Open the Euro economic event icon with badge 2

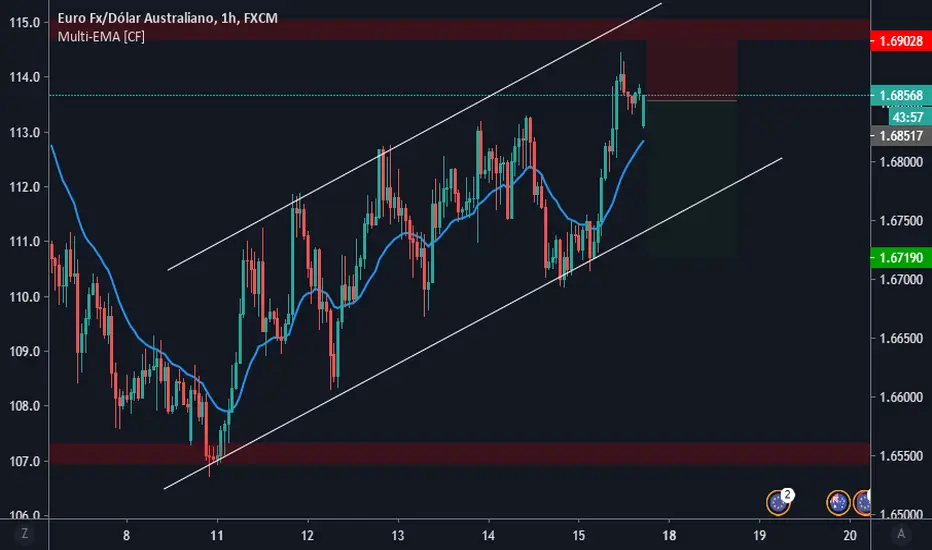[779, 502]
